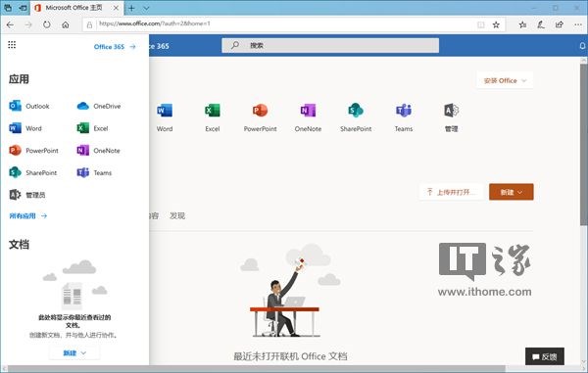Click the 搜索 search box
Screen dimensions: 588x373
(330, 45)
